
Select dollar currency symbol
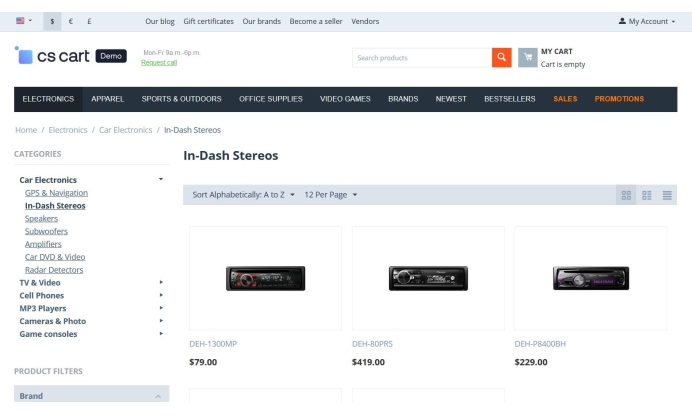(52, 21)
